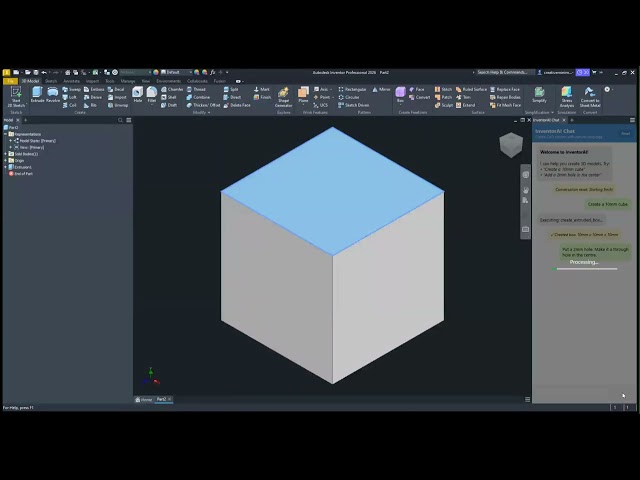
Task: Click the Search Help & Commands field
Action: click(502, 72)
